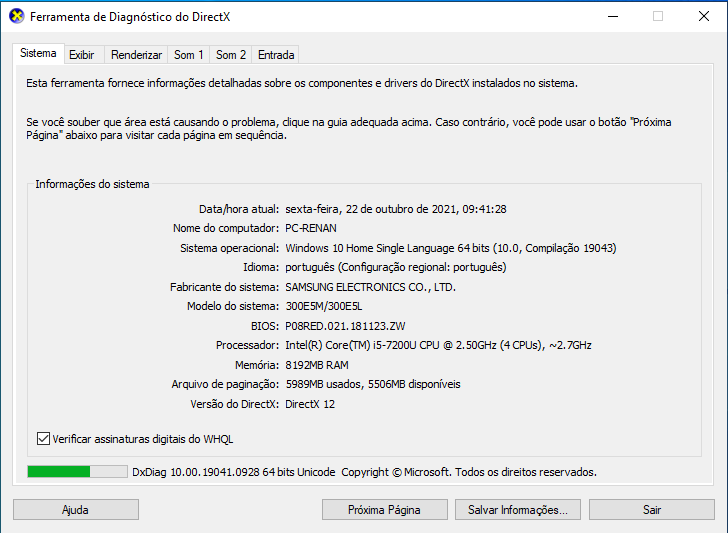The height and width of the screenshot is (533, 728).
Task: Click the Intel Core i5-7200U processor text
Action: (x=438, y=345)
